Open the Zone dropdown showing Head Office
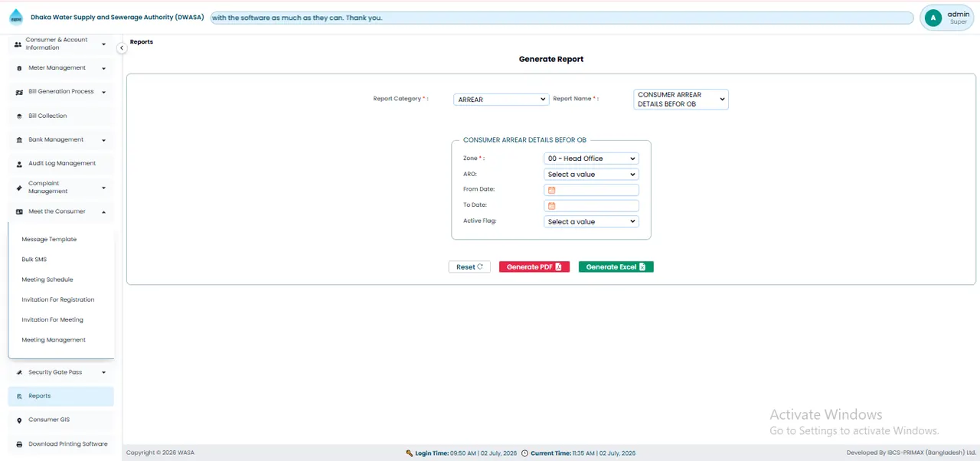The height and width of the screenshot is (461, 980). pyautogui.click(x=591, y=159)
